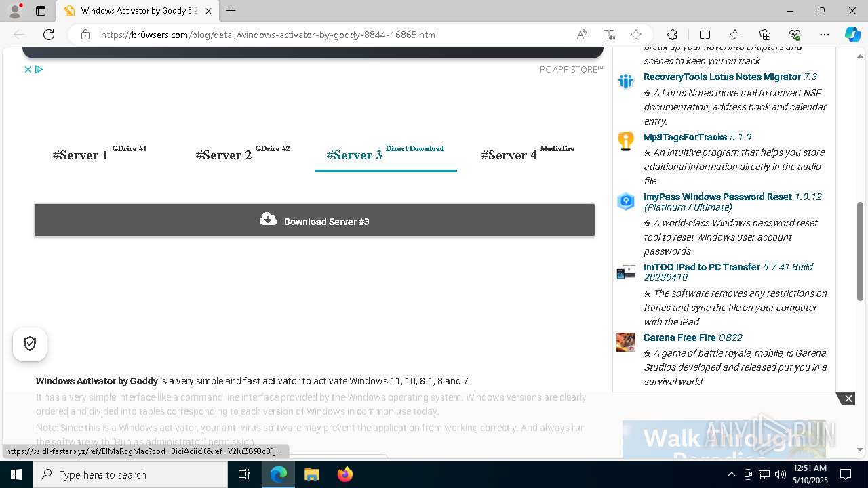The height and width of the screenshot is (488, 868).
Task: Toggle Split screen icon
Action: (705, 35)
